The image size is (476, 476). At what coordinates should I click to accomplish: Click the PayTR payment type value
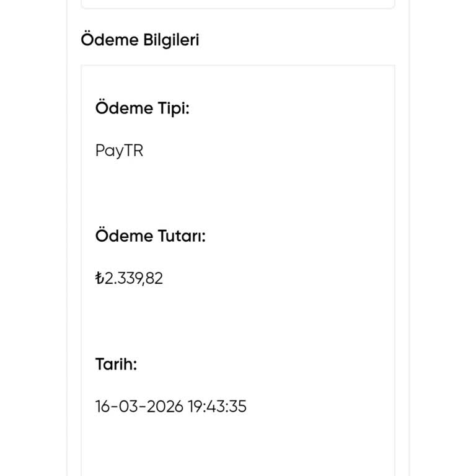coord(119,151)
